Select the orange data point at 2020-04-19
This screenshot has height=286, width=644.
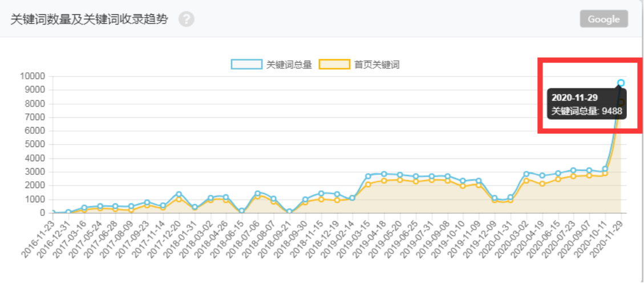coord(542,184)
